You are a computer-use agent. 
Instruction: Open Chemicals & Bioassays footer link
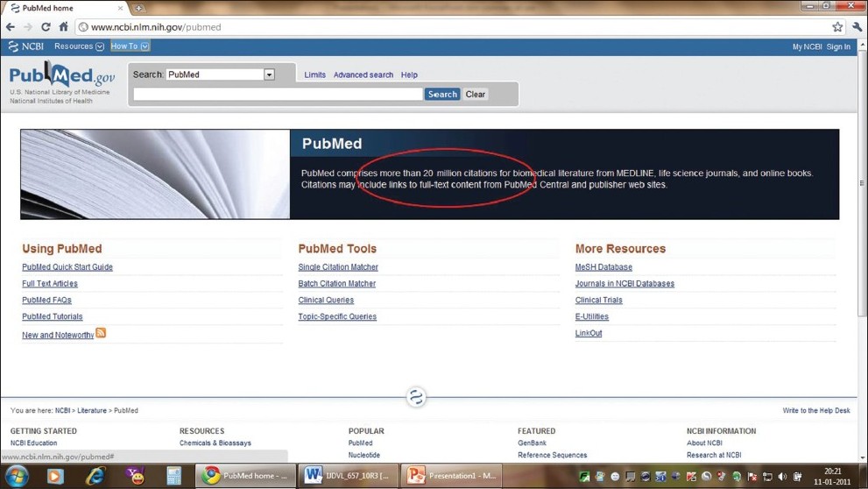[215, 443]
